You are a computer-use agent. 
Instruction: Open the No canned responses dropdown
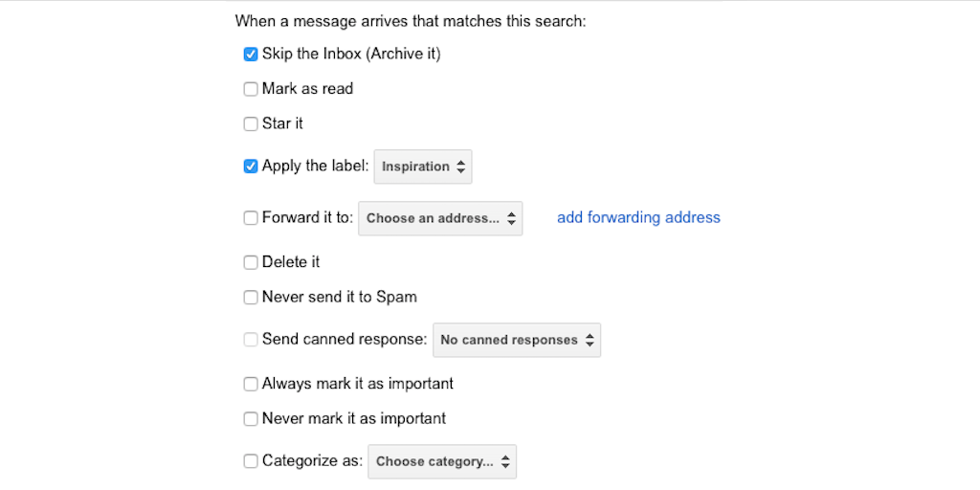pyautogui.click(x=517, y=340)
